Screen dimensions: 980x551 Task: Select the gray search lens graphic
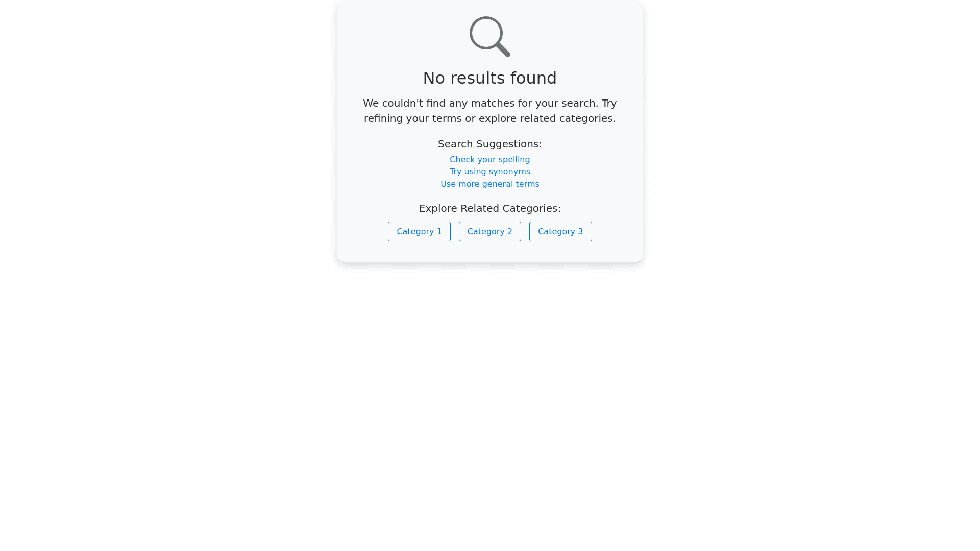(490, 37)
